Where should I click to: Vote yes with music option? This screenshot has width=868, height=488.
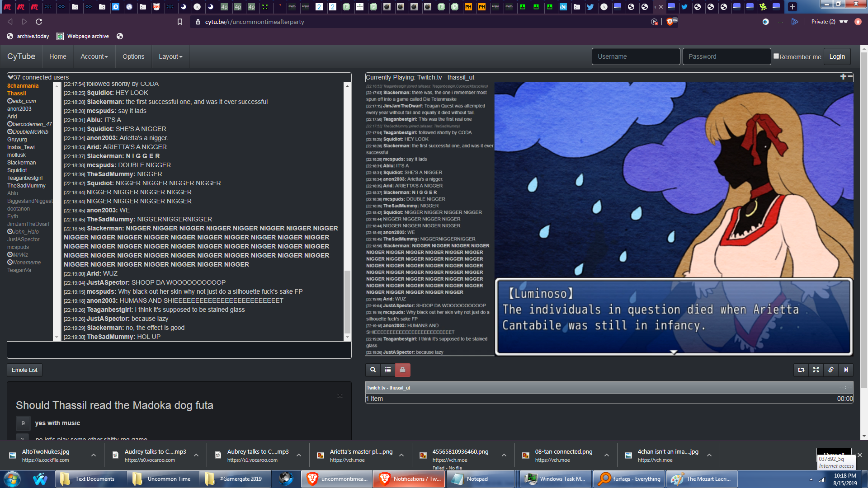pos(23,423)
